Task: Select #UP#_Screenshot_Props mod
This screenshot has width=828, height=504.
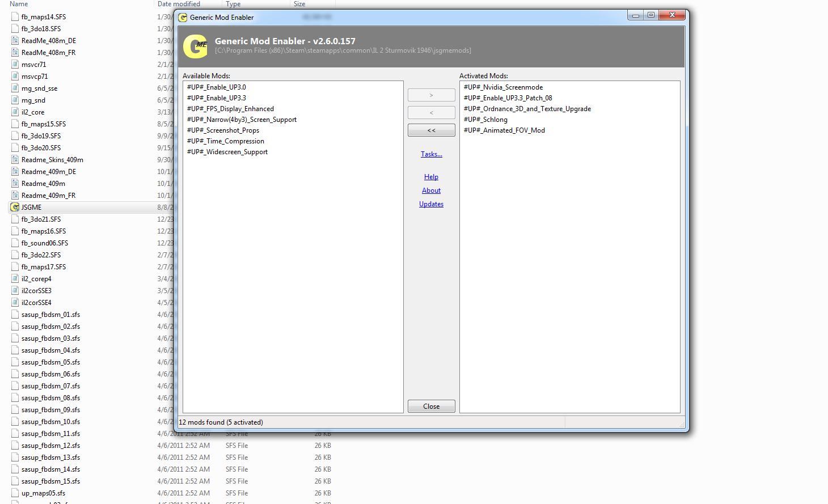Action: [x=223, y=130]
